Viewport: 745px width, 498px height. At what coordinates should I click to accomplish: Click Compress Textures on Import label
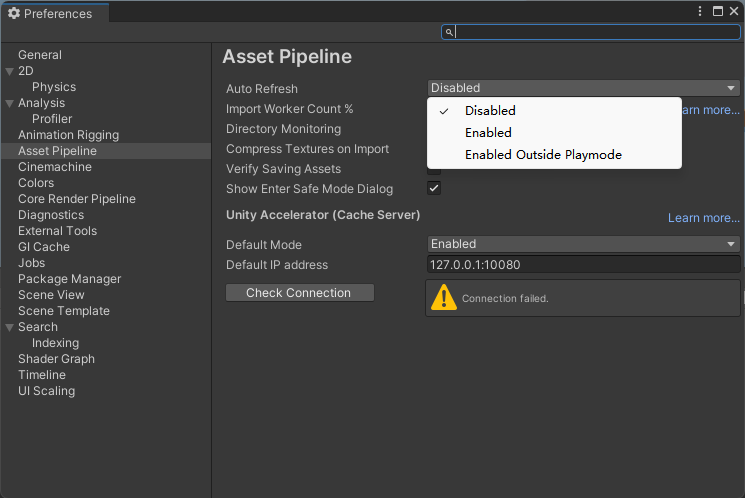[307, 149]
